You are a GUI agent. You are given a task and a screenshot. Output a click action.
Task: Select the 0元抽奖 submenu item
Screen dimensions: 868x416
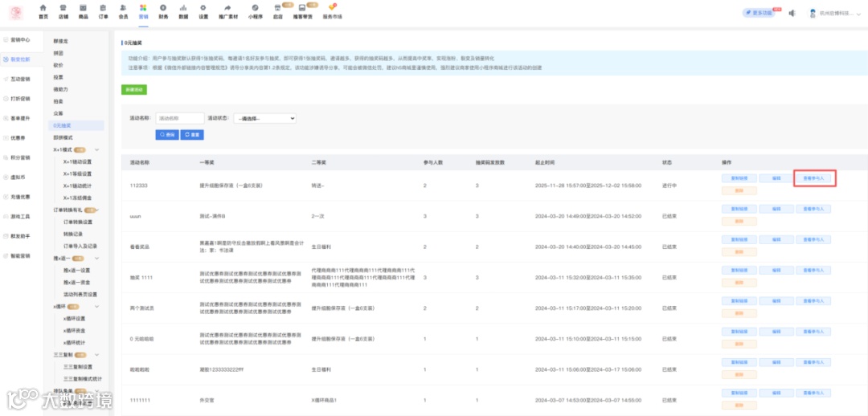76,125
